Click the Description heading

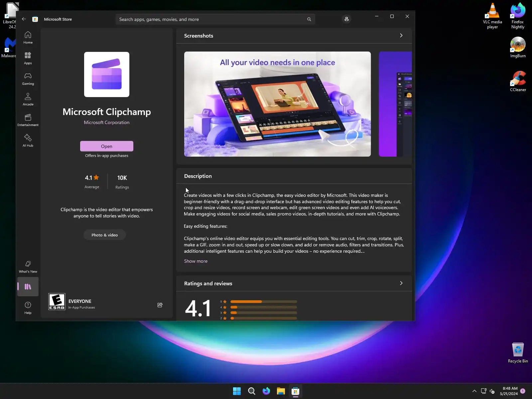point(198,176)
